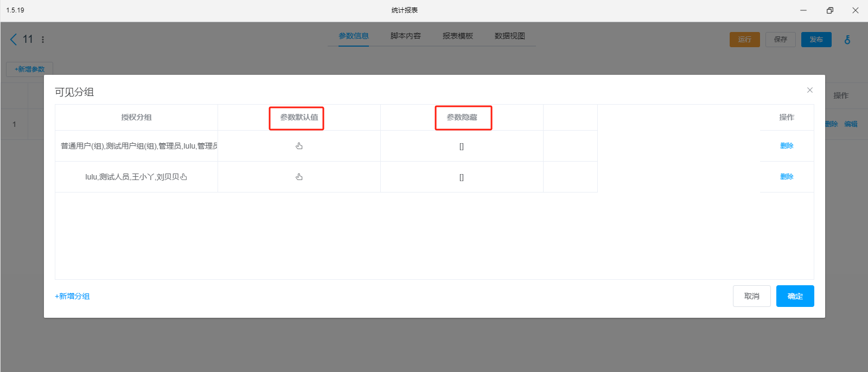Click the 参数隐藏 column header
This screenshot has height=372, width=868.
pyautogui.click(x=462, y=117)
